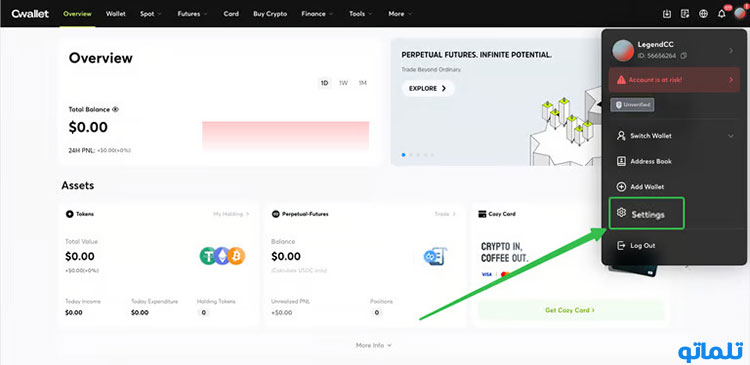Open the Spot dropdown menu
The image size is (750, 365).
coord(151,14)
